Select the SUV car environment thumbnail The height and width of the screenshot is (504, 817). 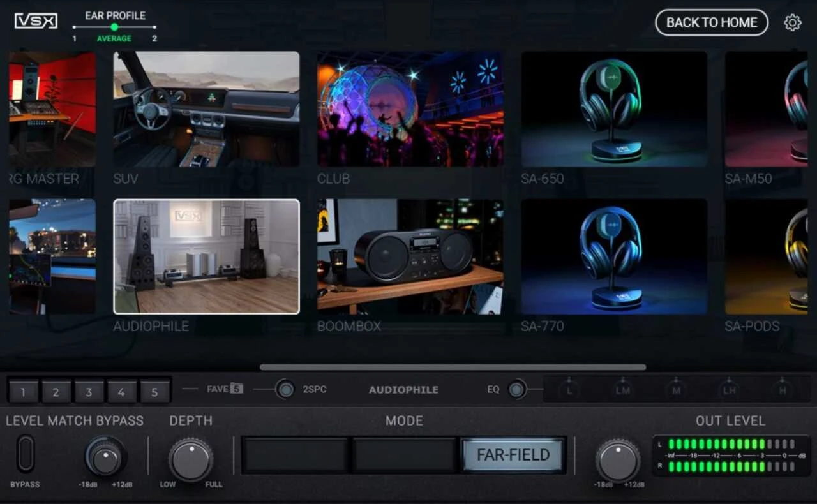click(206, 109)
